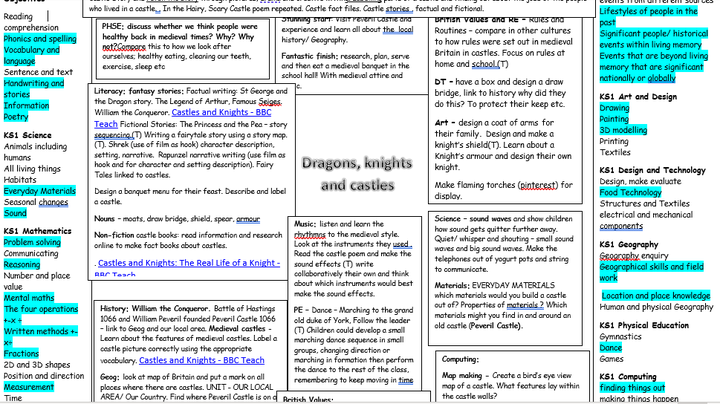Select the 'Map making' heading in Computing box
This screenshot has width=720, height=404.
(462, 376)
